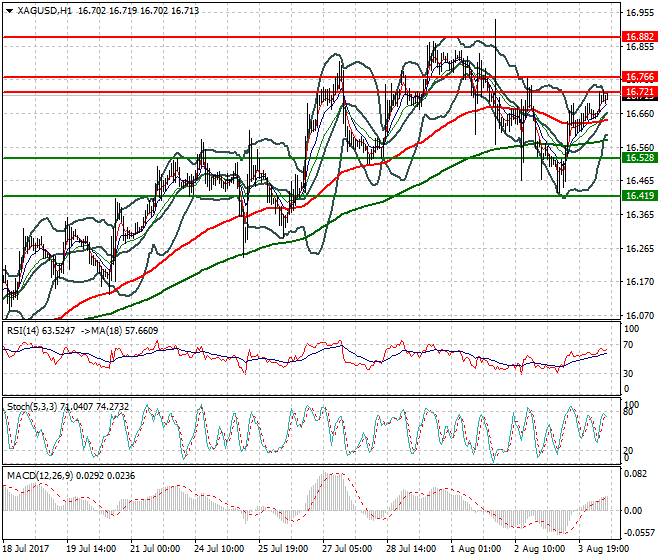The width and height of the screenshot is (660, 560).
Task: Click the MACD scale value -0.0557
Action: (x=639, y=533)
